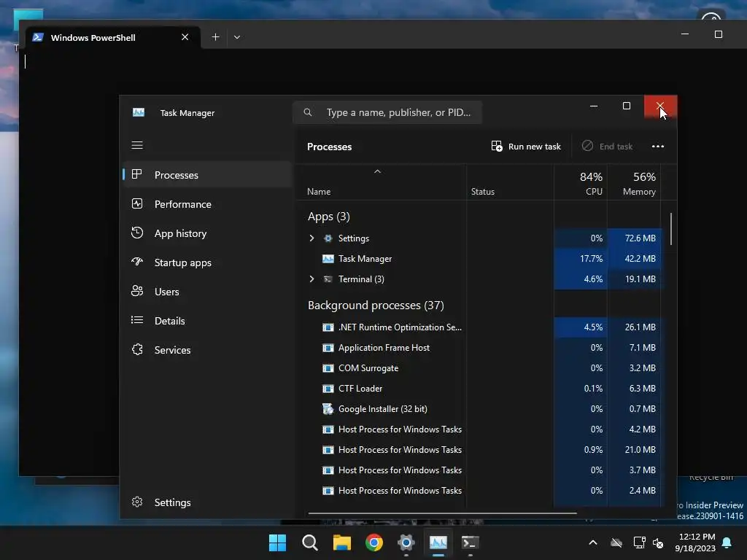Click the Startup apps gauge icon
The height and width of the screenshot is (560, 747).
pos(137,262)
